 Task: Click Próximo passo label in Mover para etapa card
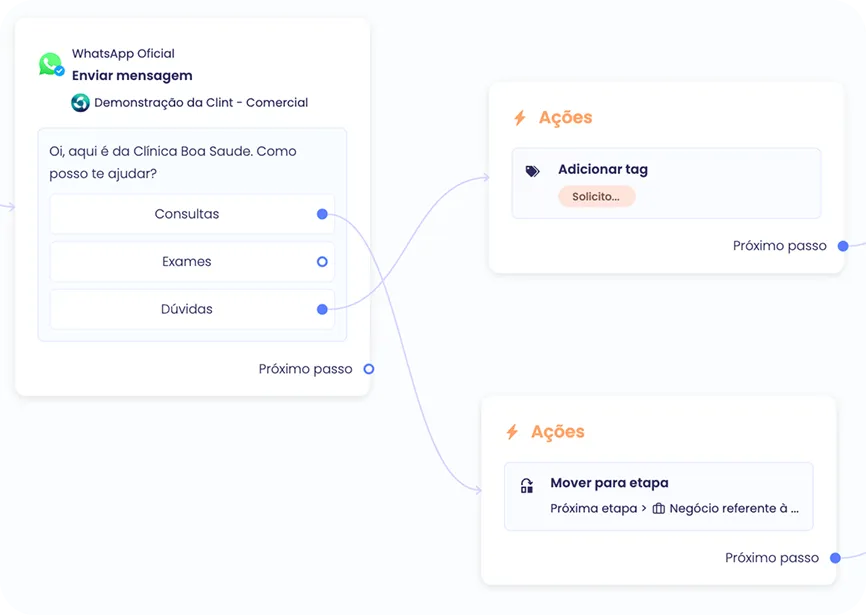(x=772, y=558)
